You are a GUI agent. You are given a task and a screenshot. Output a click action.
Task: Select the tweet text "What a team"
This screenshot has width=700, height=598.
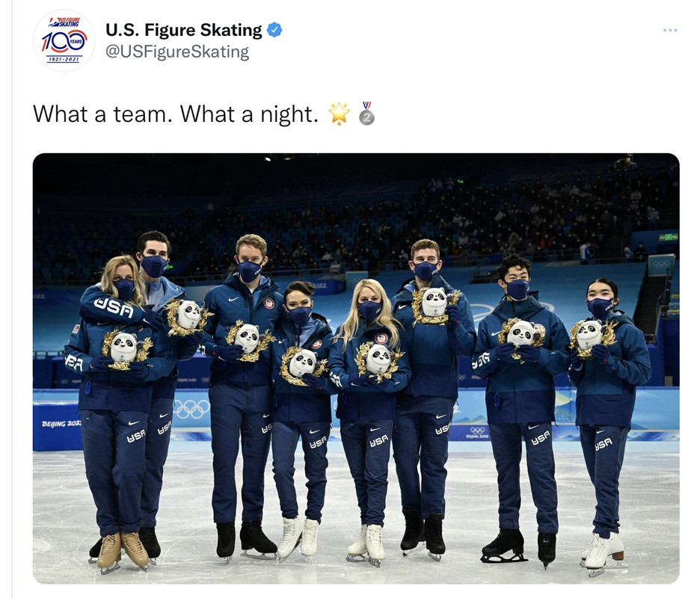[100, 114]
